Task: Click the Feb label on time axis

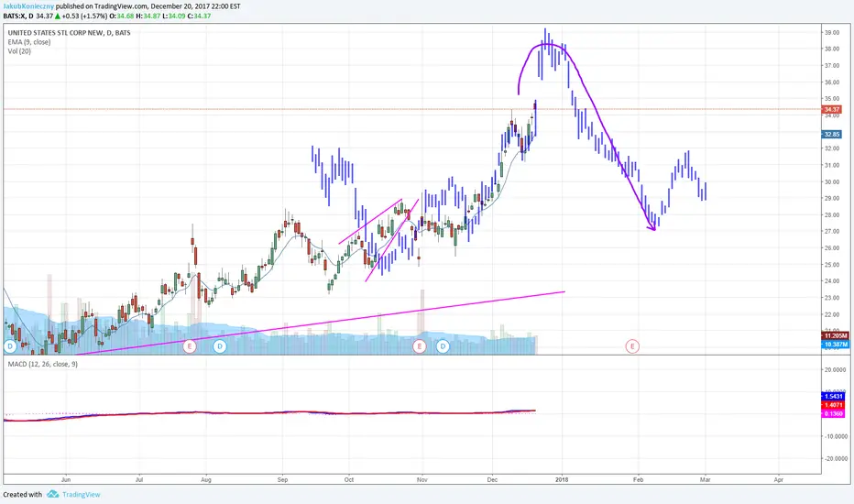Action: pos(638,480)
